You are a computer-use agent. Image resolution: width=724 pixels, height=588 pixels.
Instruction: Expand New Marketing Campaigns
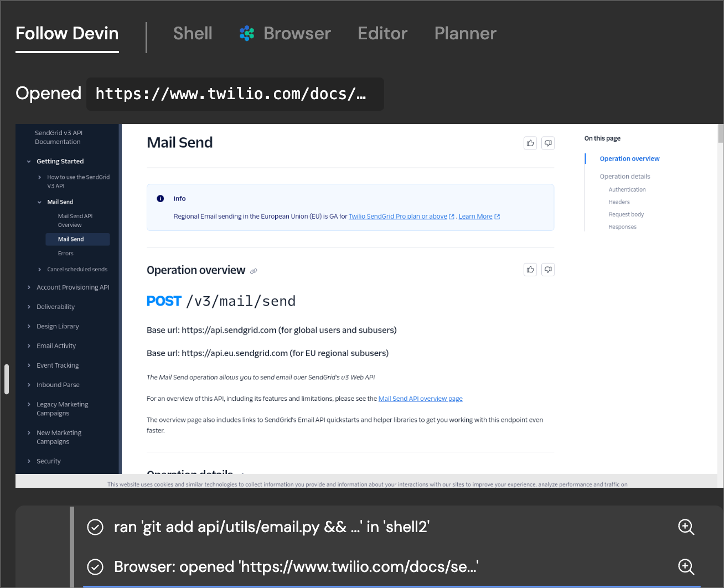click(29, 433)
